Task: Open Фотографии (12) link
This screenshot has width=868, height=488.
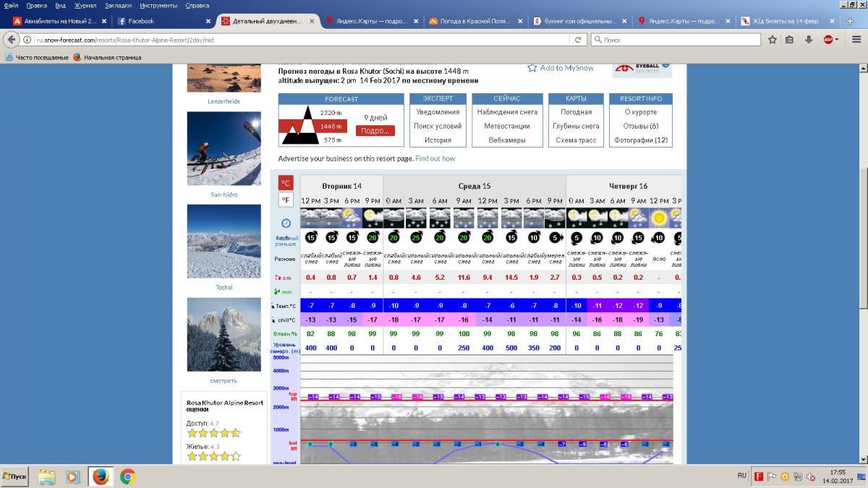Action: tap(641, 140)
